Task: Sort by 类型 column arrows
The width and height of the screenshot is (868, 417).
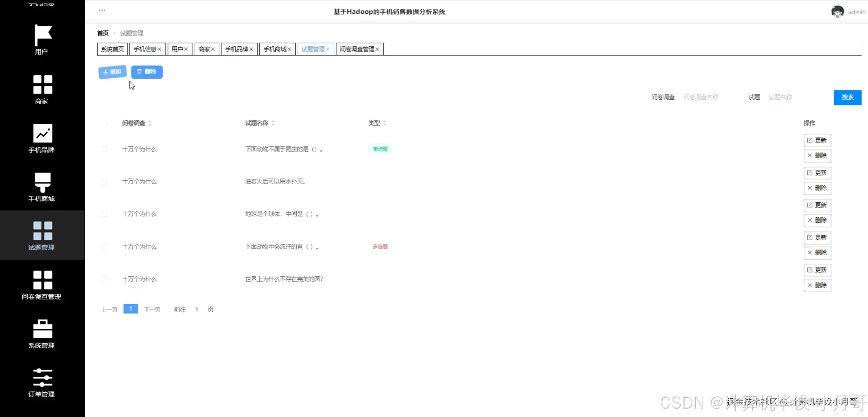Action: point(384,123)
